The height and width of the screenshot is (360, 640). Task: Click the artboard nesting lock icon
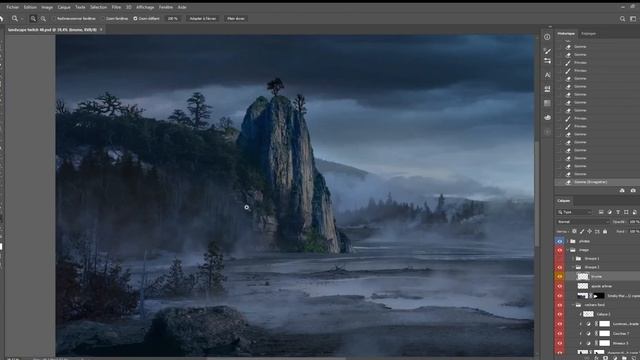coord(597,231)
